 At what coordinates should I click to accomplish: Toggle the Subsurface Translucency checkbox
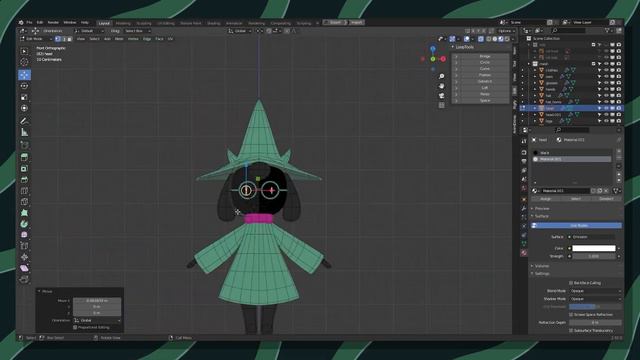[x=571, y=330]
